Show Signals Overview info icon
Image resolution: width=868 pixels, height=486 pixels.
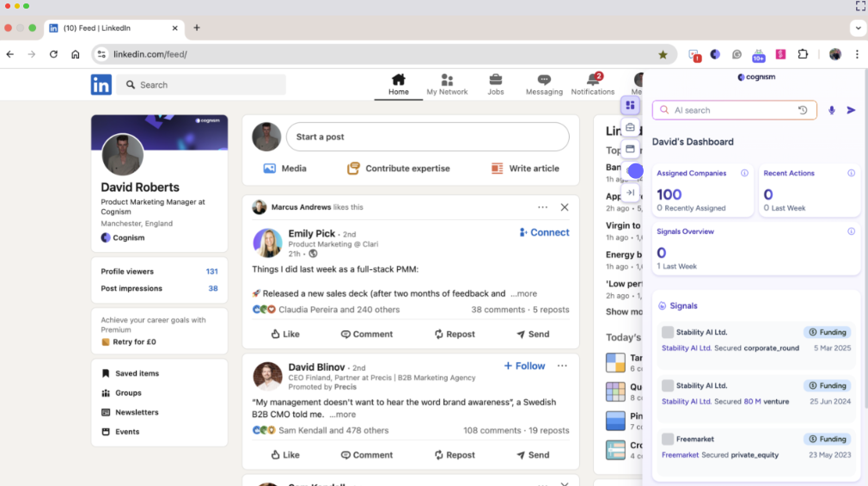852,231
